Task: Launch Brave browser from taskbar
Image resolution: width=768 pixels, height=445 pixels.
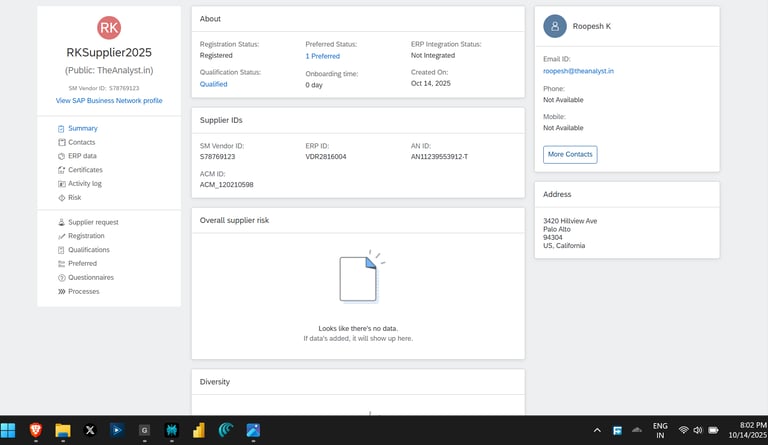Action: click(36, 430)
